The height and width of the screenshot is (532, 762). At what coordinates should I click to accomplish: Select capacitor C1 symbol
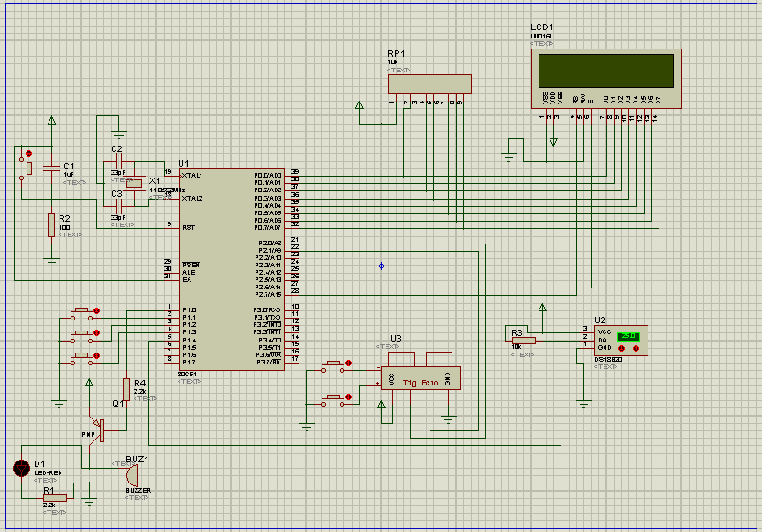pyautogui.click(x=51, y=168)
